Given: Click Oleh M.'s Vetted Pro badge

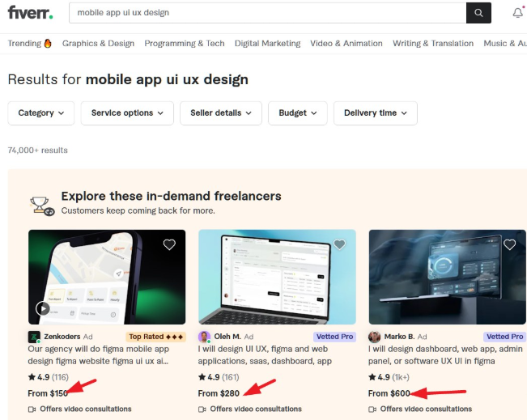Looking at the screenshot, I should [335, 337].
